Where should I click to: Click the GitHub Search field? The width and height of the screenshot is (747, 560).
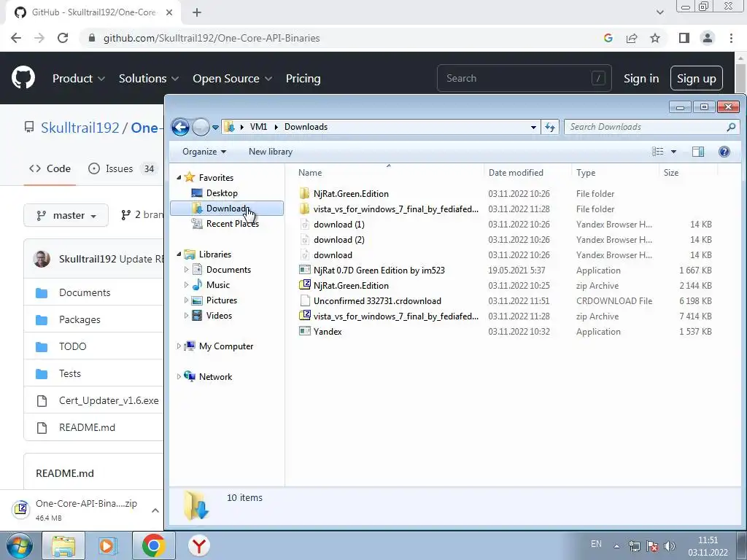524,78
